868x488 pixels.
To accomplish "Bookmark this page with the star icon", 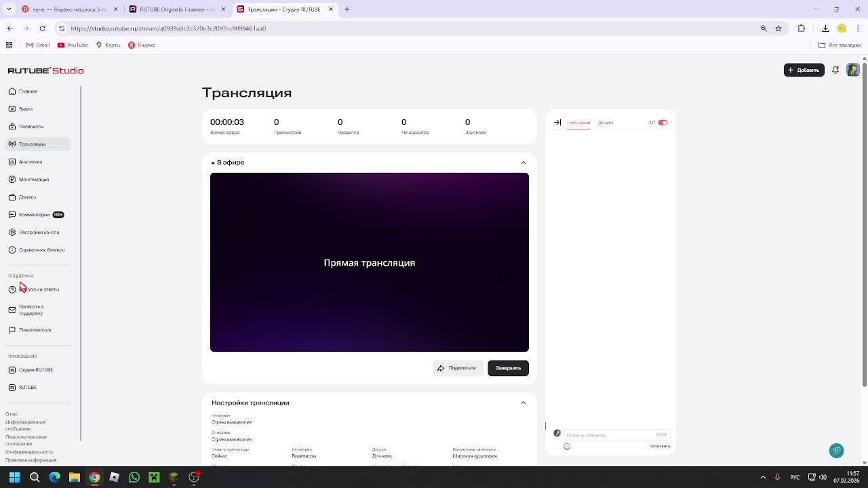I will (778, 28).
